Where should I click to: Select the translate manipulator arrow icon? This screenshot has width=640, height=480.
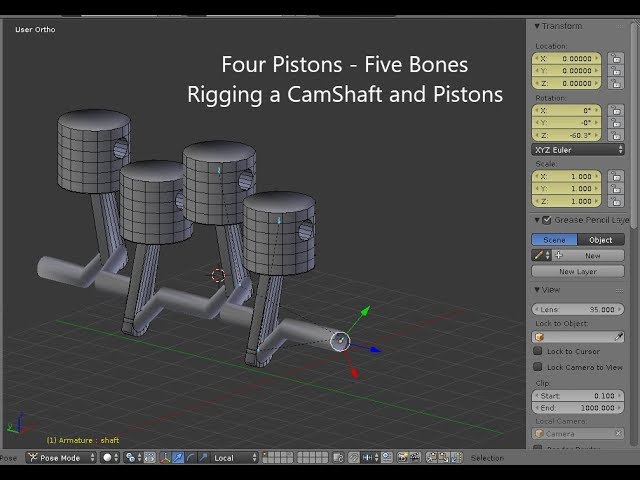(x=178, y=458)
